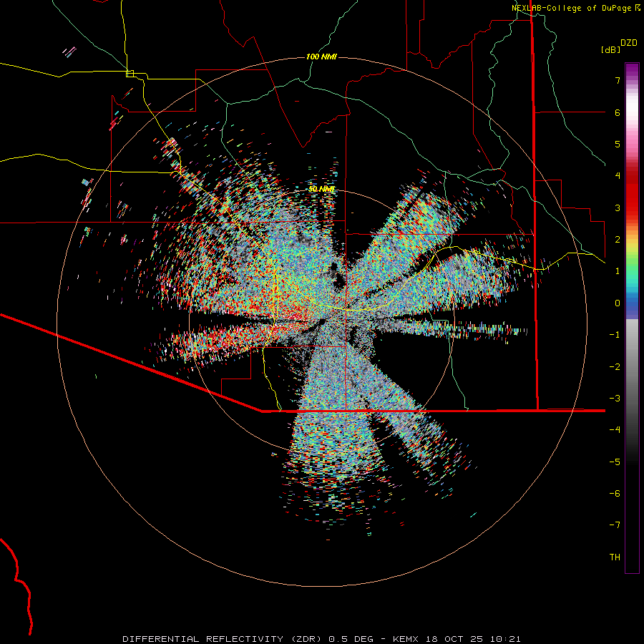
Task: Click the positive 4 dB scale label
Action: point(618,176)
